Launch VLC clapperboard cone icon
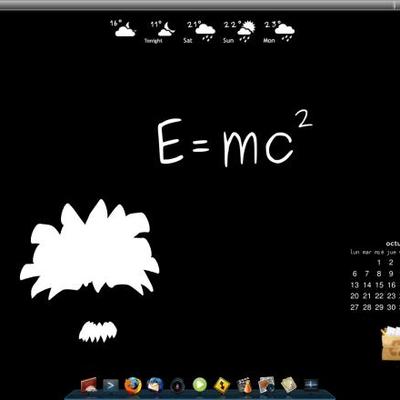The image size is (400, 400). (244, 385)
